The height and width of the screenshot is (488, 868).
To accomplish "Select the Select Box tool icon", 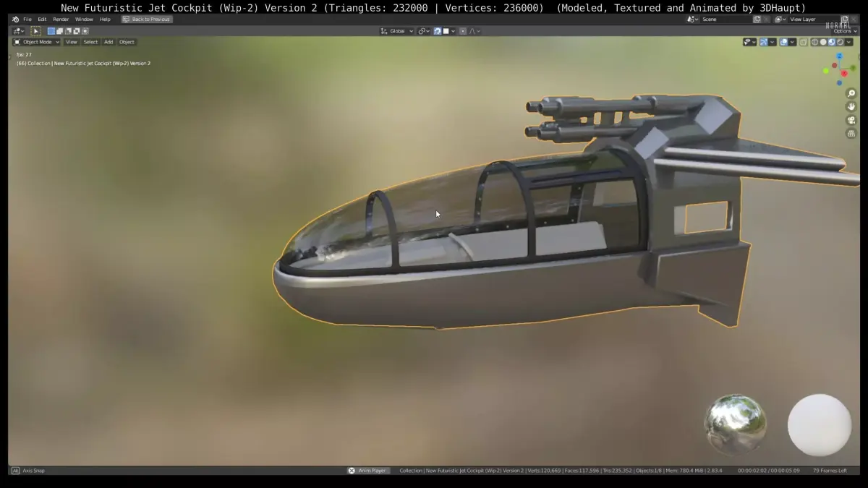I will click(35, 31).
